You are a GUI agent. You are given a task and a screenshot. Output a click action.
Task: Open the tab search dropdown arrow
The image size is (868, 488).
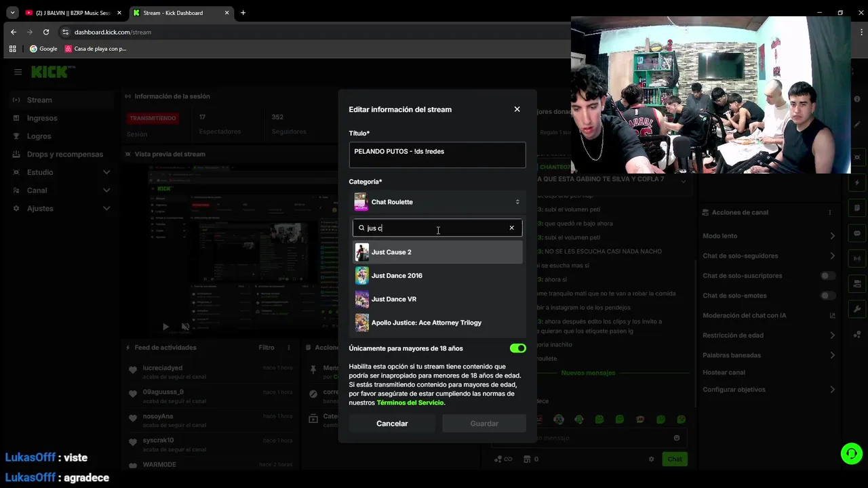pyautogui.click(x=12, y=12)
